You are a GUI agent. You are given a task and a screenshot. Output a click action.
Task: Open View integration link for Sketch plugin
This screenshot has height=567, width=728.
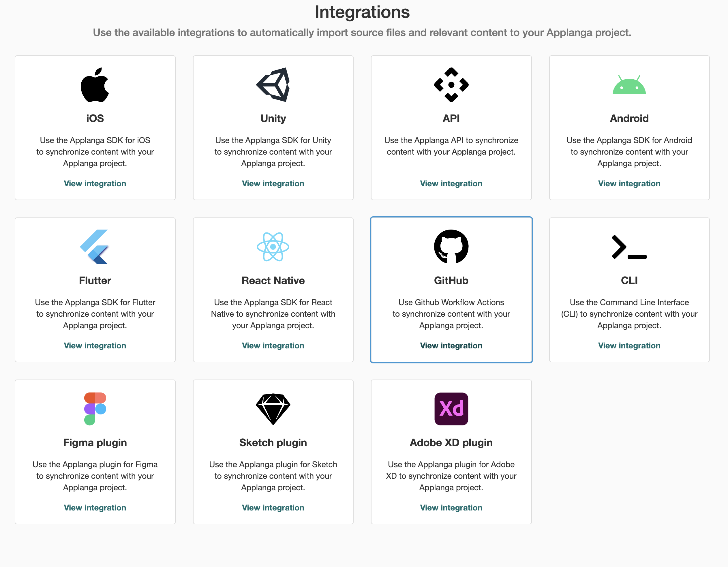(273, 508)
